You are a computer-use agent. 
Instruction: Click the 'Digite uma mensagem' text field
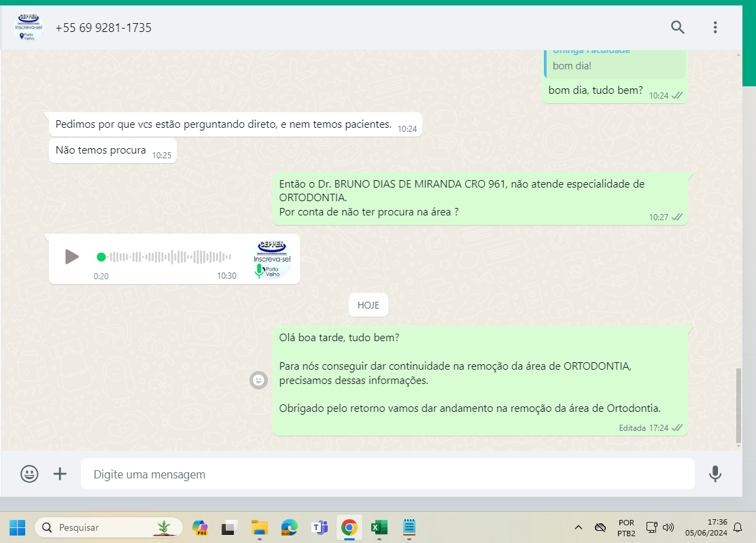coord(388,474)
